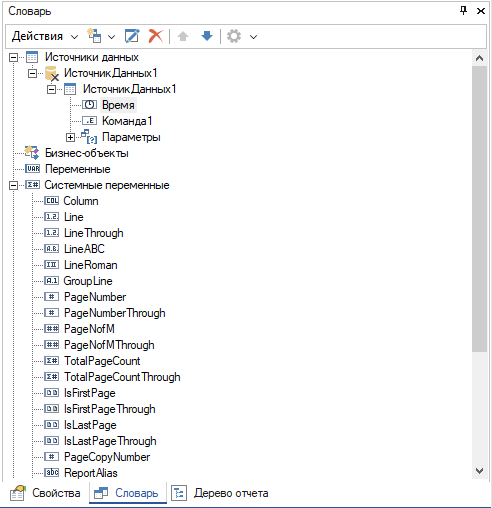Click the gear settings toolbar icon
Image resolution: width=492 pixels, height=508 pixels.
click(x=234, y=36)
